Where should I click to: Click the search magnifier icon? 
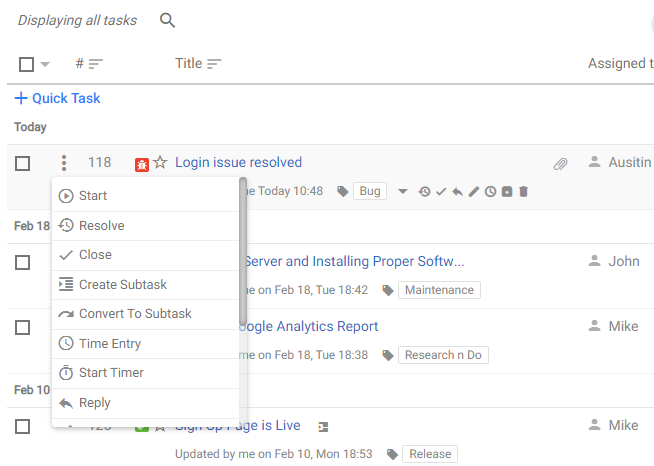click(168, 20)
